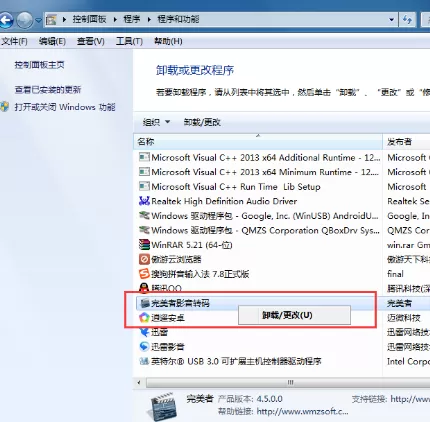This screenshot has width=430, height=422.
Task: Click the 迅雷影音 program icon
Action: 144,347
